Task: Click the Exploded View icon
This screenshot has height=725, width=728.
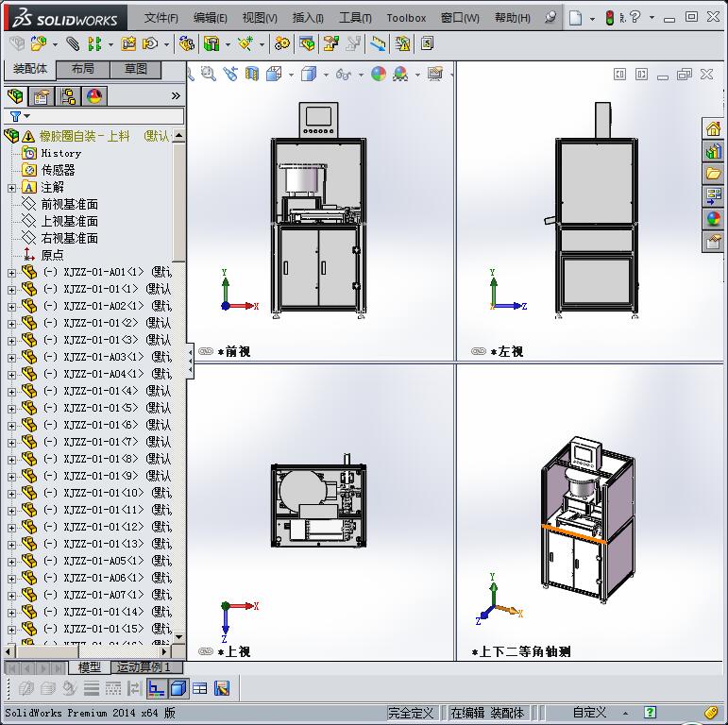Action: pos(331,44)
